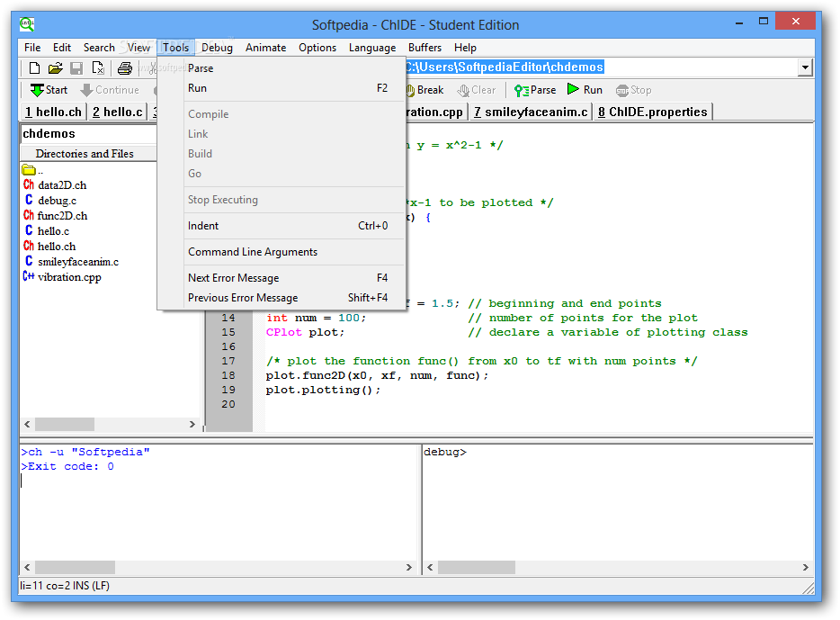
Task: Click the Save floppy disk icon
Action: pyautogui.click(x=76, y=68)
